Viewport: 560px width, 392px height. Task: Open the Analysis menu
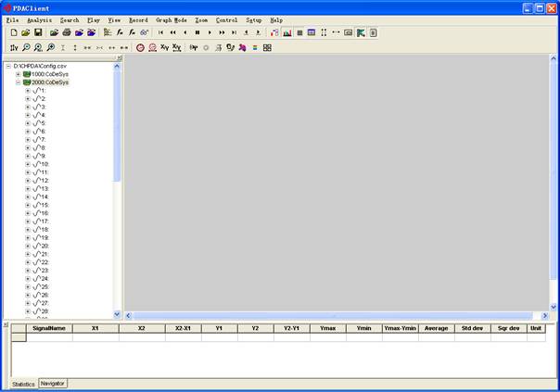click(x=40, y=19)
